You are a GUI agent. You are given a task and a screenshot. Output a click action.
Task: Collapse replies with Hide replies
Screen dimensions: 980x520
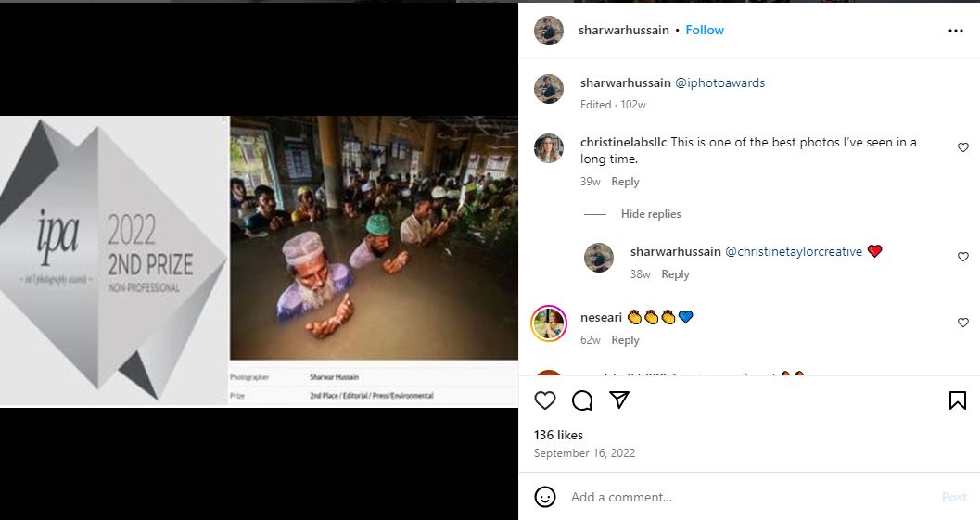pyautogui.click(x=651, y=214)
